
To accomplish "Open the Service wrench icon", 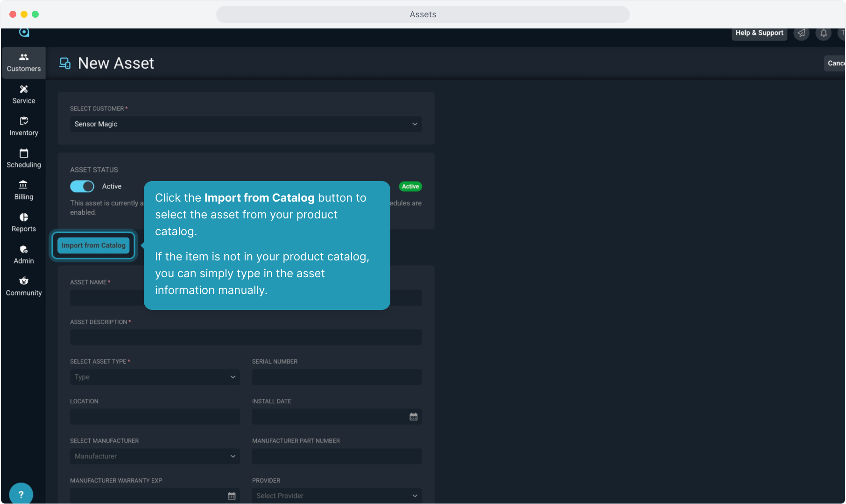I will click(23, 94).
